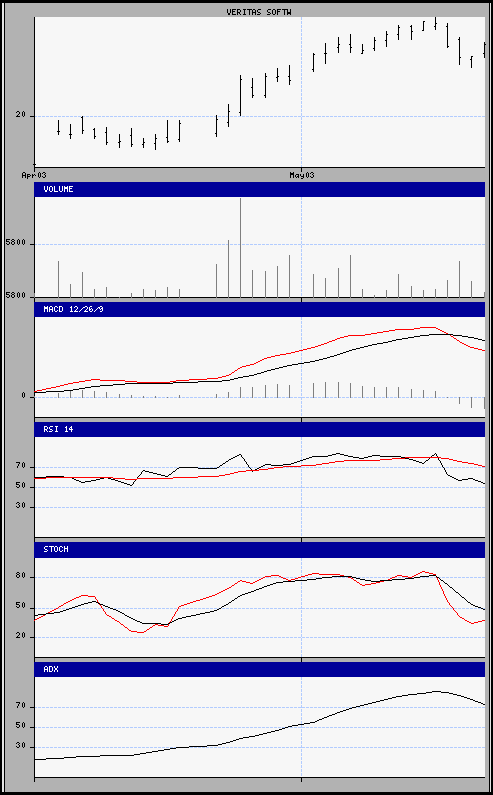
Task: Click the VERITAS SOFTW chart title
Action: coord(259,12)
